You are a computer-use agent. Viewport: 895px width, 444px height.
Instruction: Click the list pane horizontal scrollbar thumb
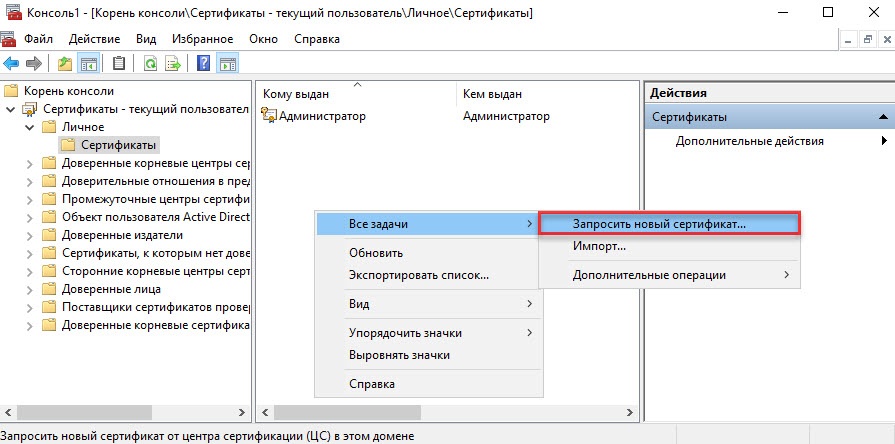(347, 412)
